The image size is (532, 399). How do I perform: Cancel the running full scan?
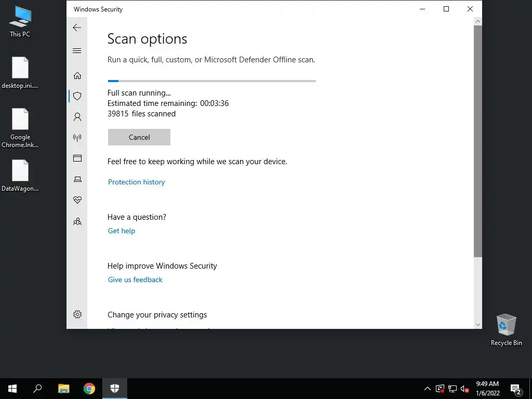(x=139, y=137)
